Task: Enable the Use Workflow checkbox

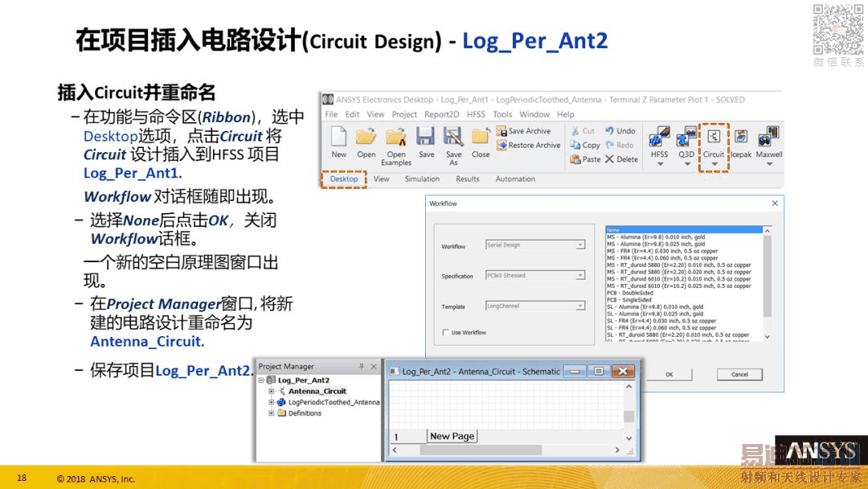Action: [x=445, y=332]
